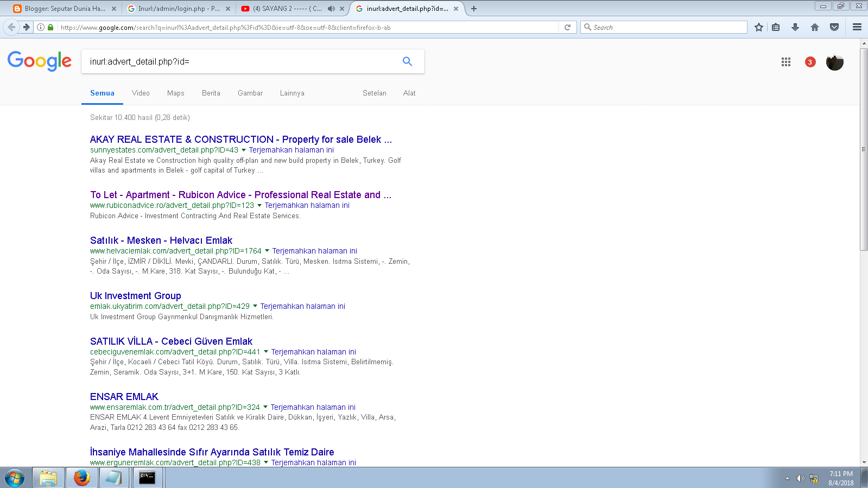
Task: Click the Firefox taskbar icon
Action: click(x=82, y=478)
